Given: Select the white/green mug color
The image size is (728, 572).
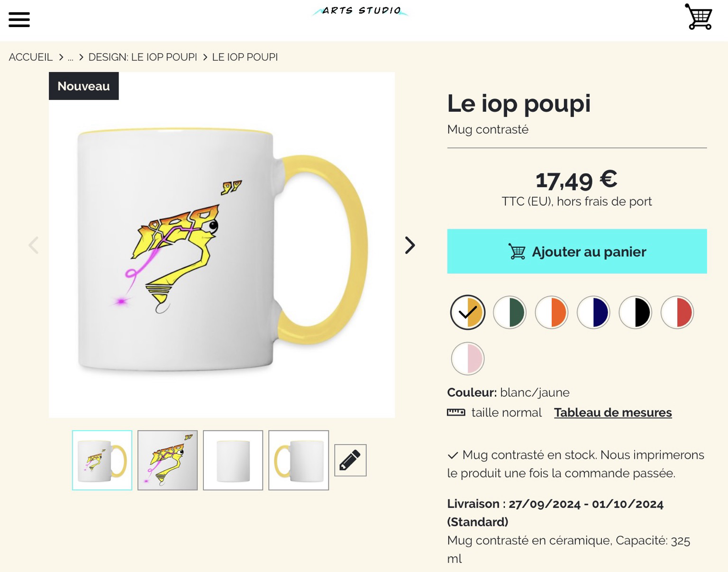Looking at the screenshot, I should pos(510,312).
